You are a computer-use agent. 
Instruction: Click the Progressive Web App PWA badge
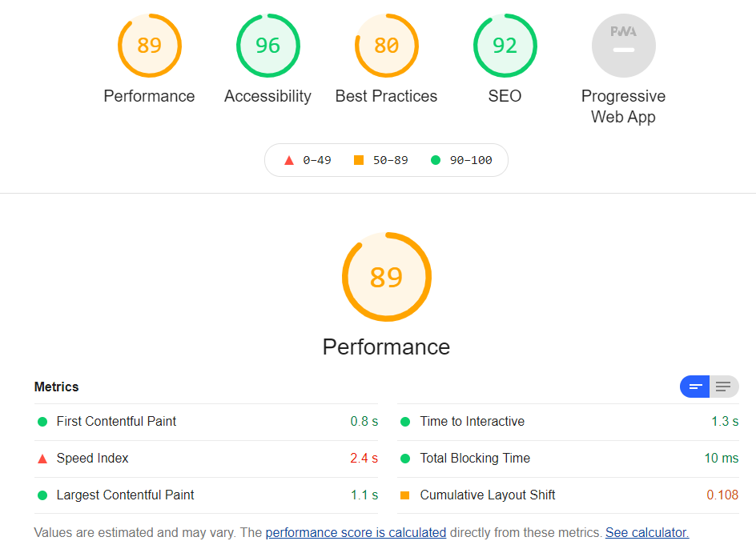[x=623, y=46]
